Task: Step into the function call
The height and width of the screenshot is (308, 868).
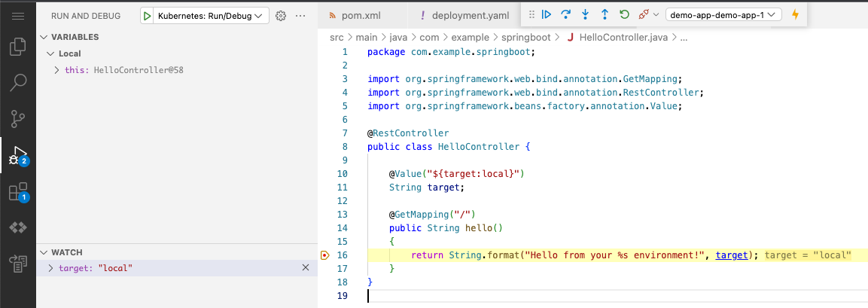Action: pos(585,14)
